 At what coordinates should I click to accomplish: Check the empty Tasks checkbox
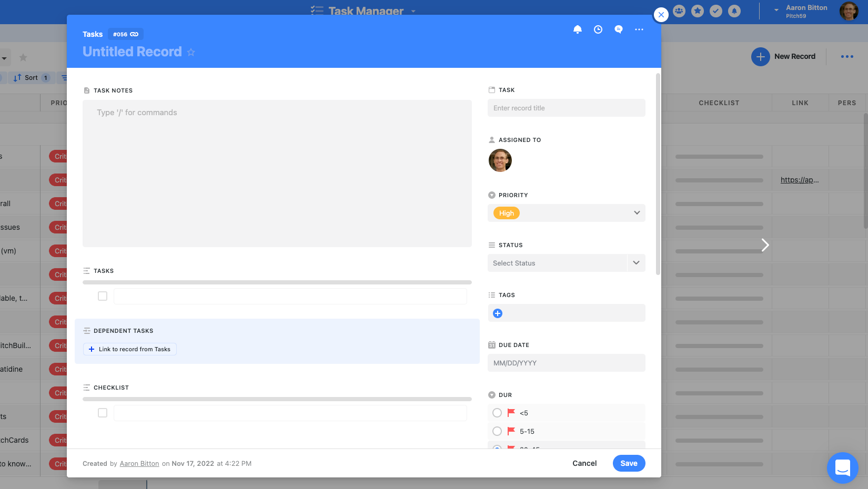tap(103, 296)
